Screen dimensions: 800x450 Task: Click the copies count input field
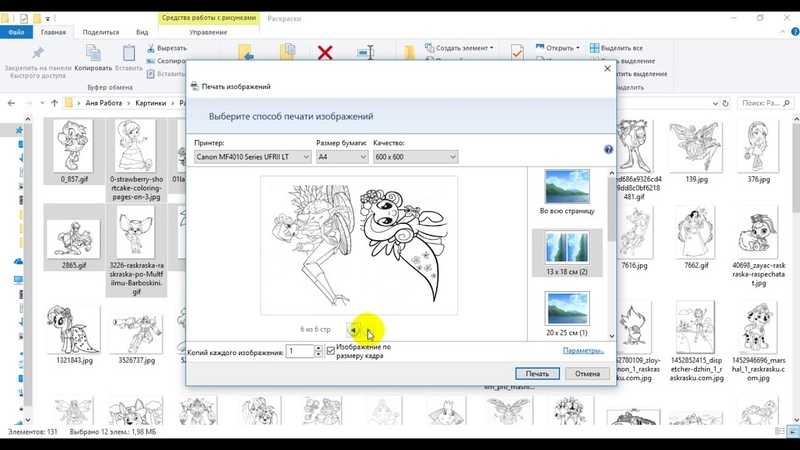click(x=299, y=351)
